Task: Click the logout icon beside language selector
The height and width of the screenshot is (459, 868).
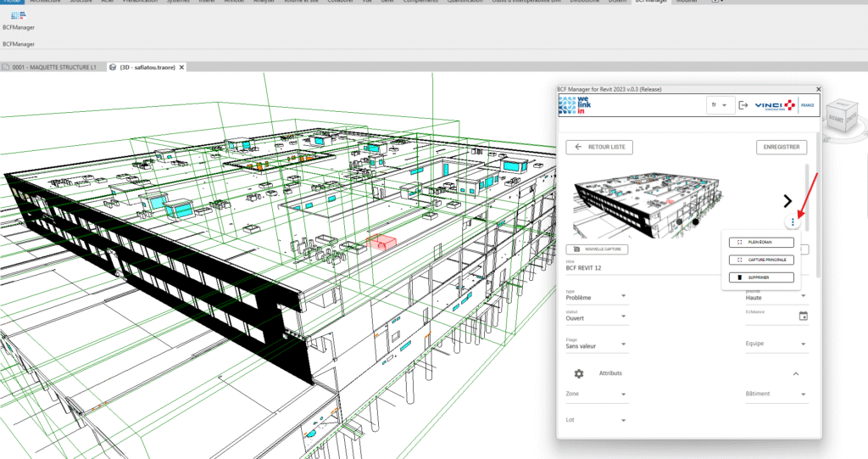Action: [x=743, y=105]
